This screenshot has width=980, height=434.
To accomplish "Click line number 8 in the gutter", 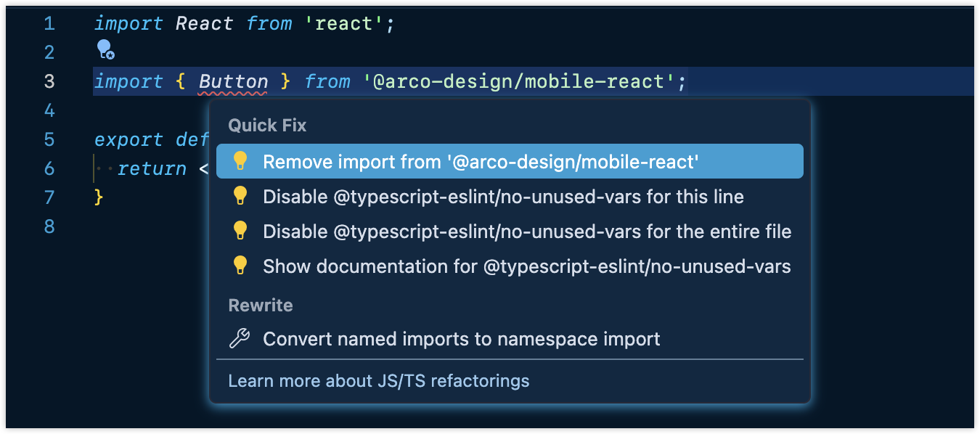I will 49,226.
